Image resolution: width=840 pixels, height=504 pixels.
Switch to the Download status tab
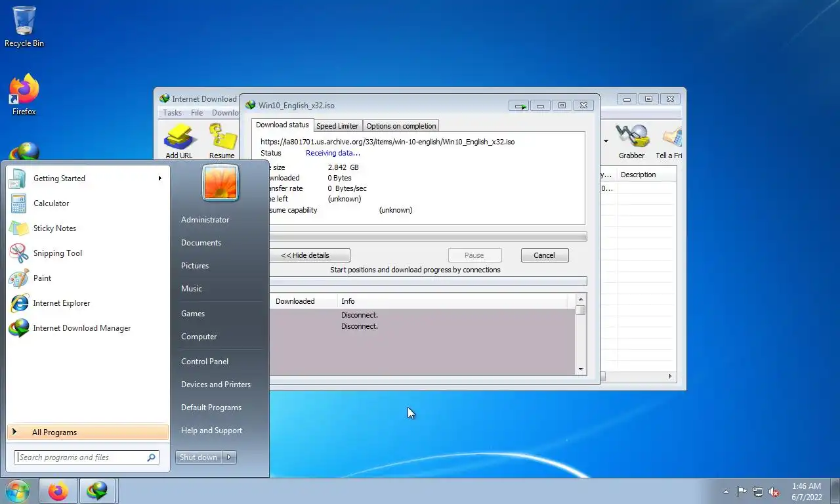pos(282,125)
